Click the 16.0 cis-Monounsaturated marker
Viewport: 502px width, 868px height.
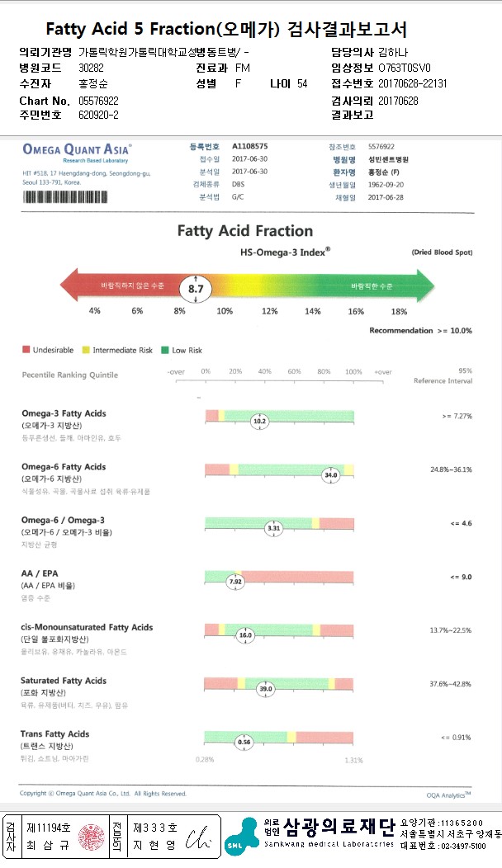tap(245, 635)
